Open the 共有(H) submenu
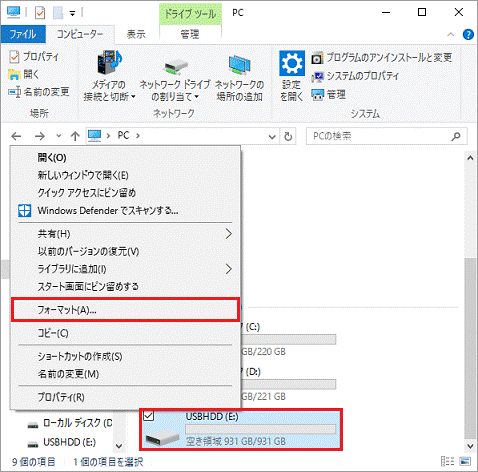 (x=125, y=234)
